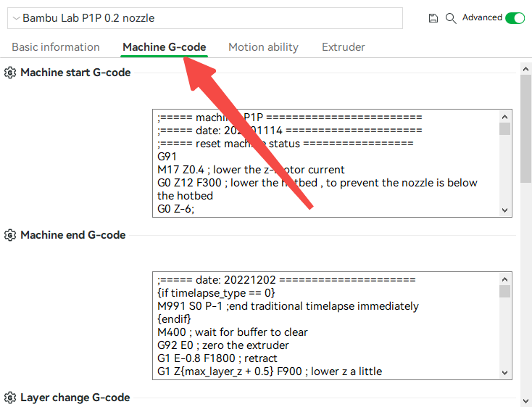The width and height of the screenshot is (532, 407).
Task: Click the up arrow of the start G-code scrollbar
Action: tap(504, 117)
